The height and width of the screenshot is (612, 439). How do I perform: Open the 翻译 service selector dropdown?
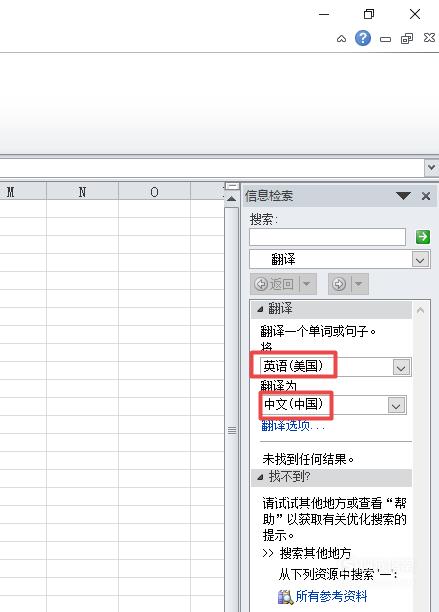pyautogui.click(x=420, y=260)
